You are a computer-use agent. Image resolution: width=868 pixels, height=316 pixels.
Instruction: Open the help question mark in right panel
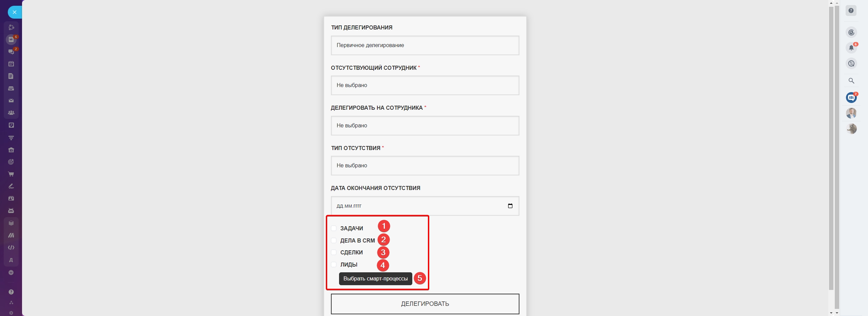pyautogui.click(x=851, y=10)
